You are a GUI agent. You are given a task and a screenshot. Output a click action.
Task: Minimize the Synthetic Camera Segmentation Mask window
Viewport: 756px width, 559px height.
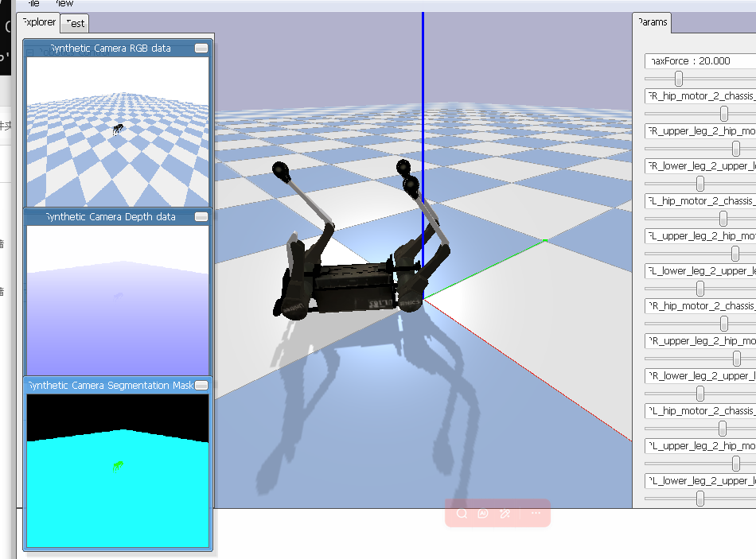click(x=201, y=386)
